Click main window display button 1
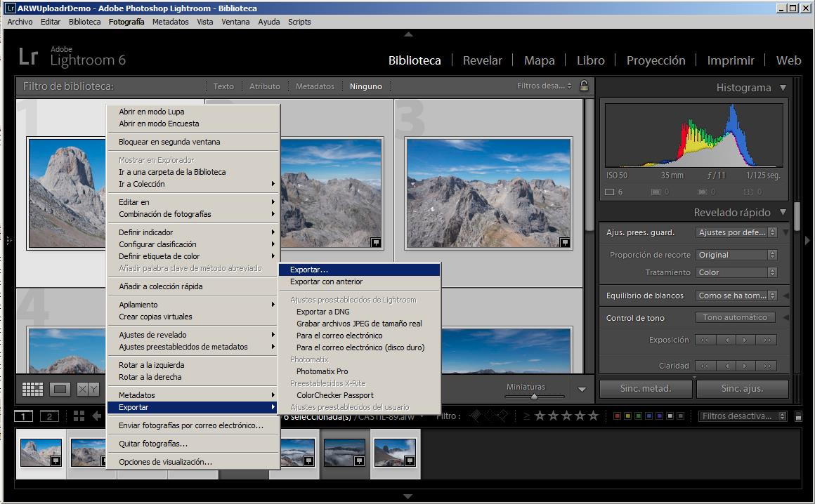This screenshot has width=815, height=504. pyautogui.click(x=23, y=416)
